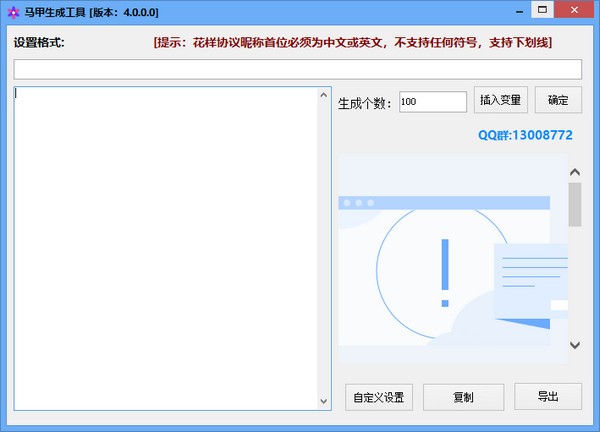Screen dimensions: 600x432
Task: Click the red 提示 hint text
Action: point(352,43)
